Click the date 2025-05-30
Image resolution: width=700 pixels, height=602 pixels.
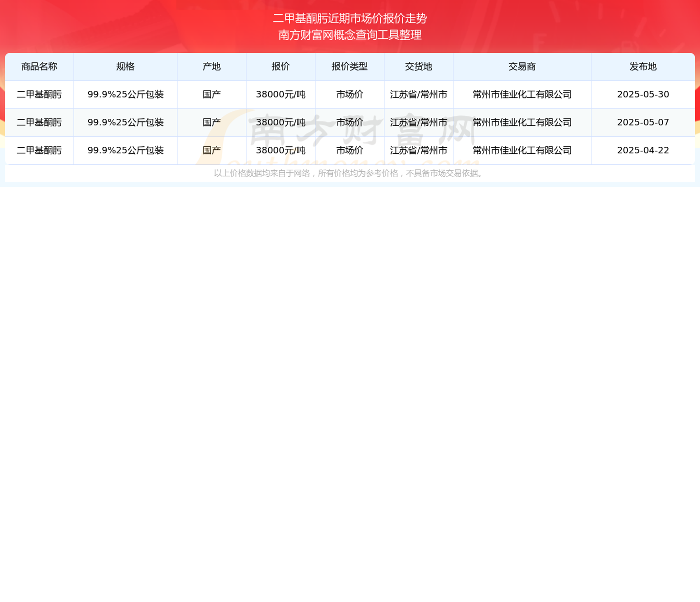[x=643, y=94]
